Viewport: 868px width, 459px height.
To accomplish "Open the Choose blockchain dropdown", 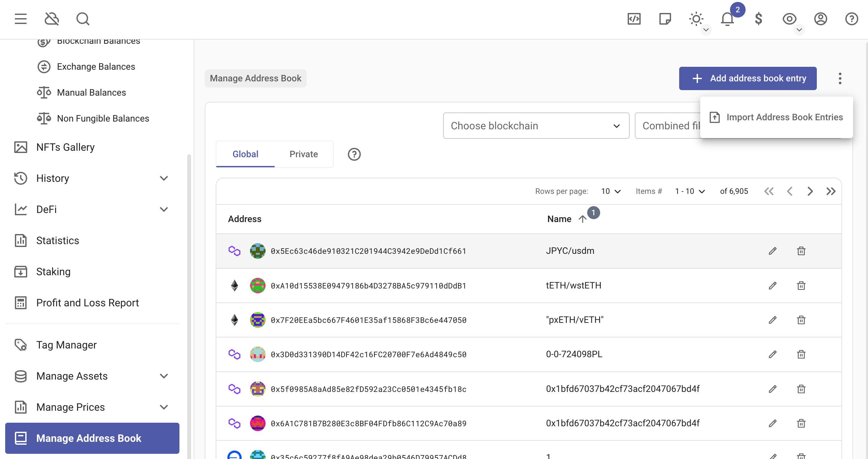I will [536, 125].
